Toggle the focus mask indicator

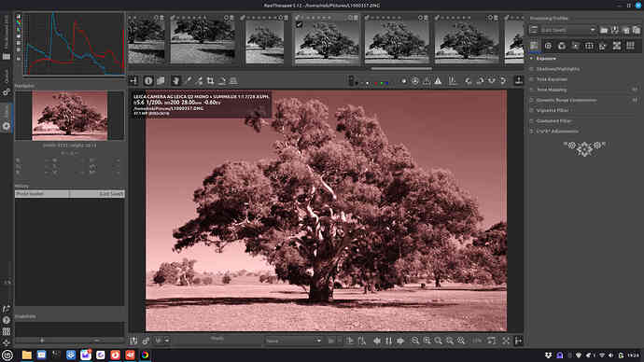coord(415,81)
